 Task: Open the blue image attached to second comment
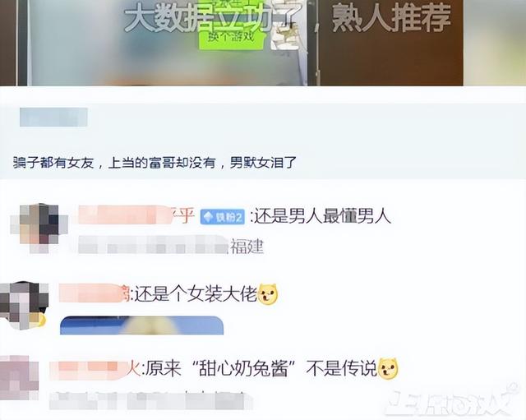pyautogui.click(x=141, y=325)
